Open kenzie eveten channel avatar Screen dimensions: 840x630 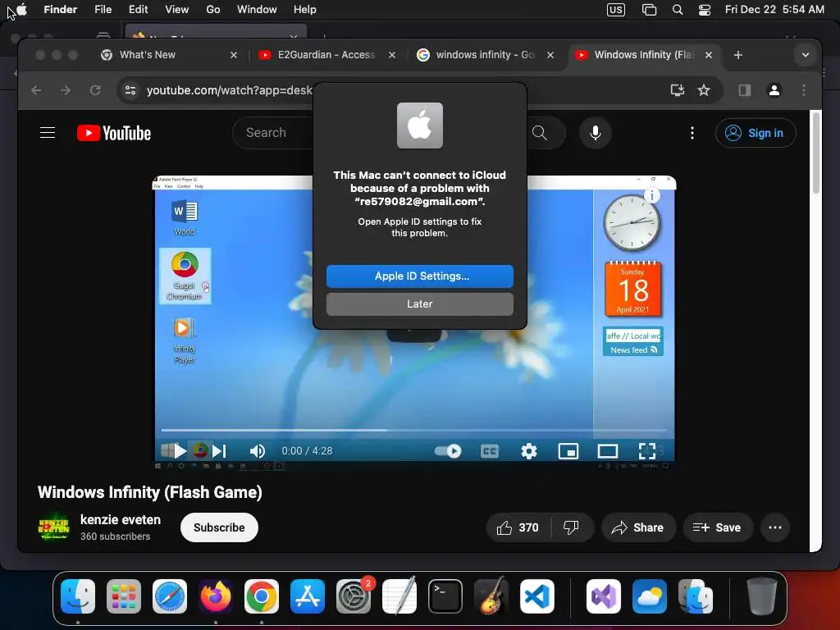53,527
